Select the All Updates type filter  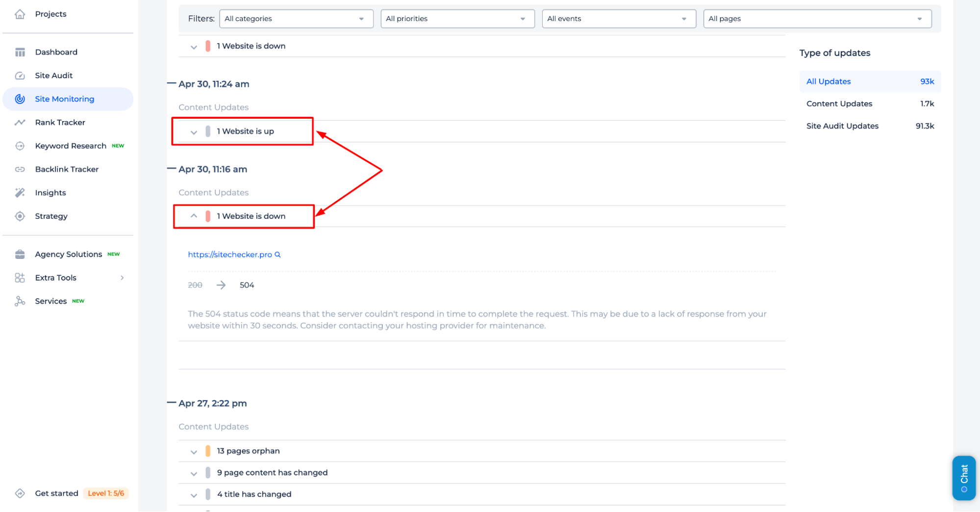pyautogui.click(x=870, y=81)
